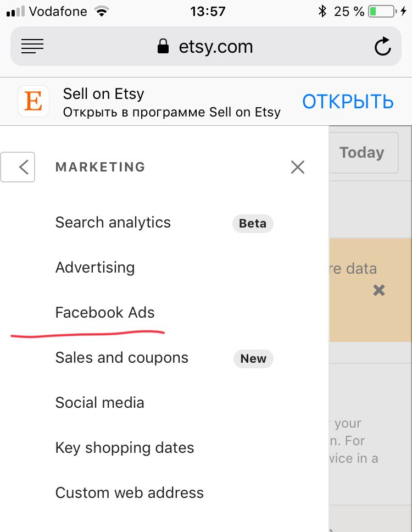This screenshot has height=532, width=412.
Task: Tap the padlock icon in address bar
Action: pyautogui.click(x=163, y=47)
